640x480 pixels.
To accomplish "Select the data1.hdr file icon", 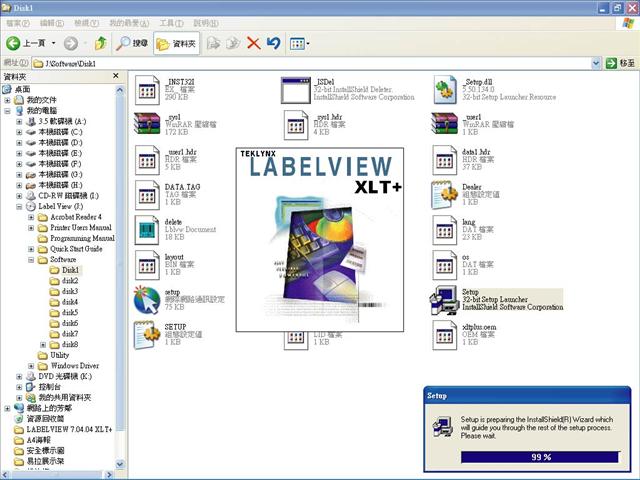I will [444, 160].
